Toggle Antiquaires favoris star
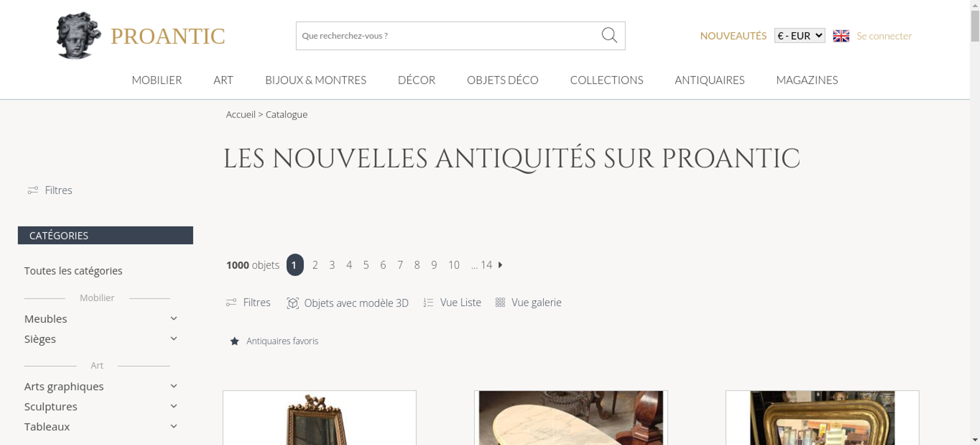 [235, 341]
